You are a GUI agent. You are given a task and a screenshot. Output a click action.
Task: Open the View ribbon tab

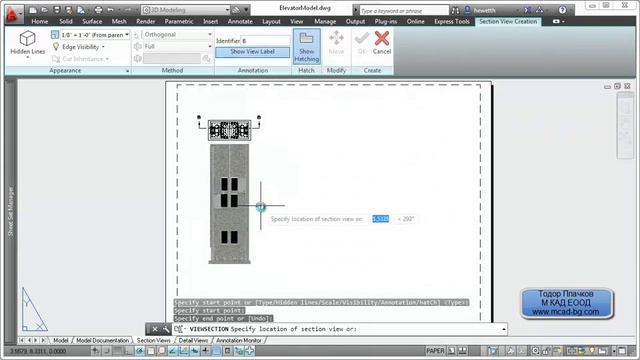coord(297,22)
